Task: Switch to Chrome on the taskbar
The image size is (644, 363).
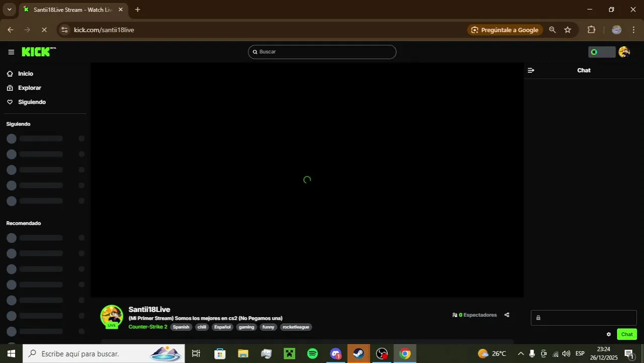Action: [x=405, y=353]
